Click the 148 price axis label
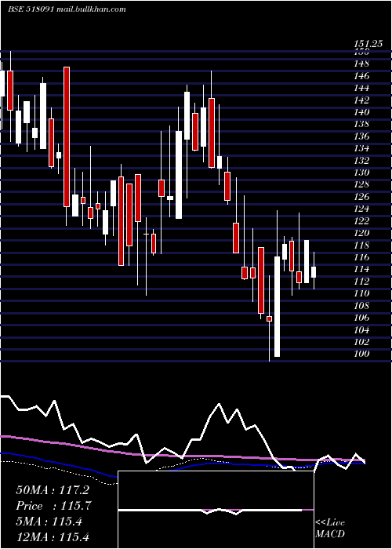This screenshot has width=392, height=549. pyautogui.click(x=361, y=64)
